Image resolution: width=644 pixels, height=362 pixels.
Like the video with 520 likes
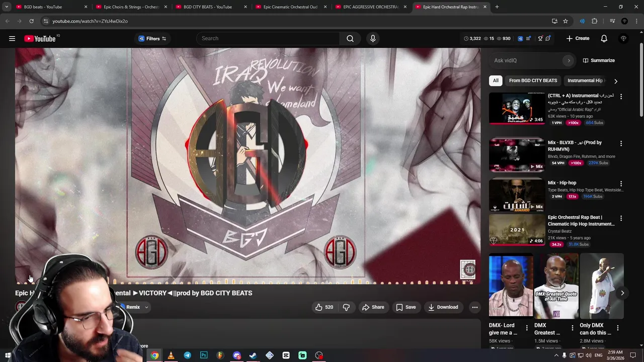click(324, 307)
